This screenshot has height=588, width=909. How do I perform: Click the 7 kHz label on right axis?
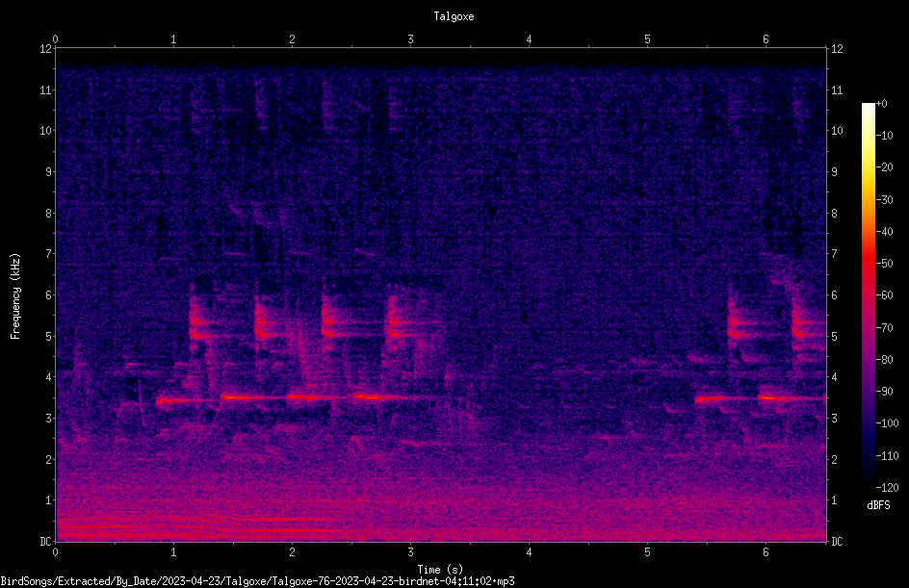[x=834, y=254]
